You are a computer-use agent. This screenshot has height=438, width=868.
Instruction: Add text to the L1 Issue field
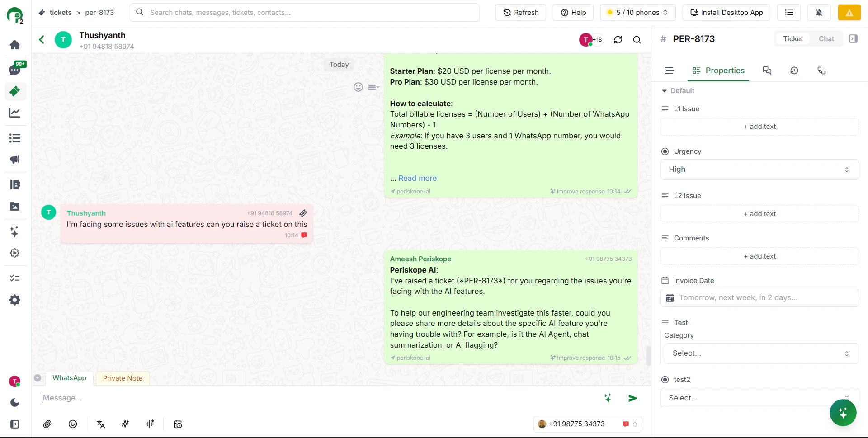click(759, 127)
